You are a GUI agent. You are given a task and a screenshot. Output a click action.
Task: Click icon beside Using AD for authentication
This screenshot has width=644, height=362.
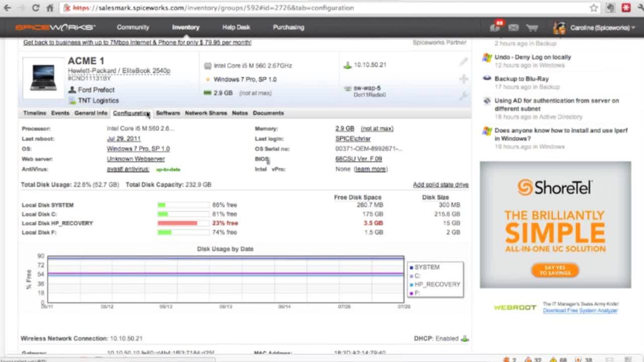click(487, 101)
